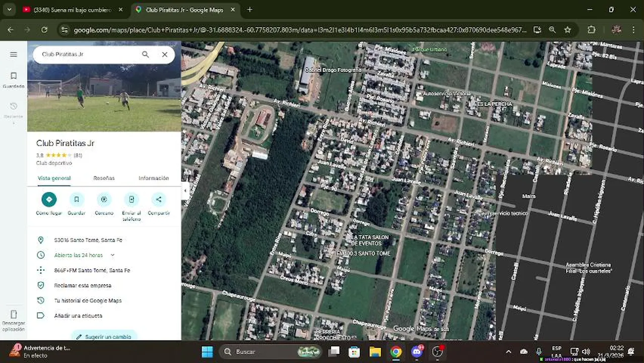This screenshot has height=363, width=644.
Task: Show hidden system tray icons
Action: click(x=508, y=351)
